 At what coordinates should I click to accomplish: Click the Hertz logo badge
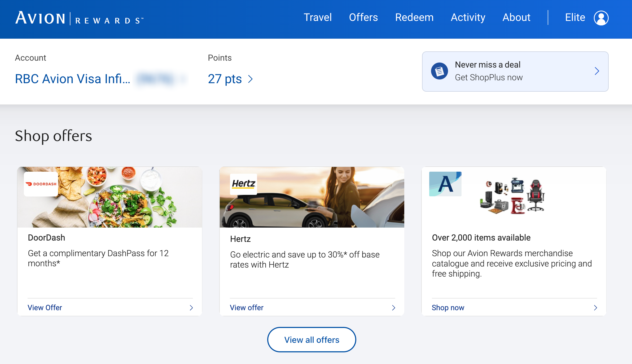coord(243,184)
